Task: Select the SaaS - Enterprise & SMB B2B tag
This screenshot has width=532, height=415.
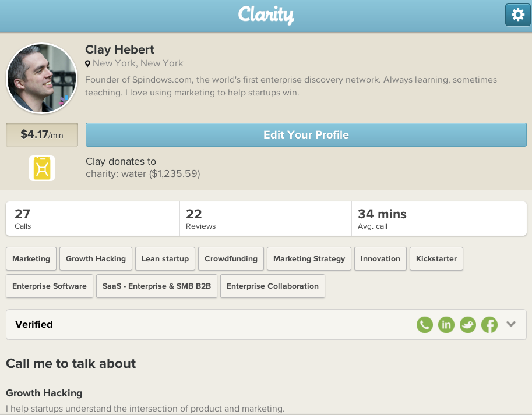Action: (x=157, y=286)
